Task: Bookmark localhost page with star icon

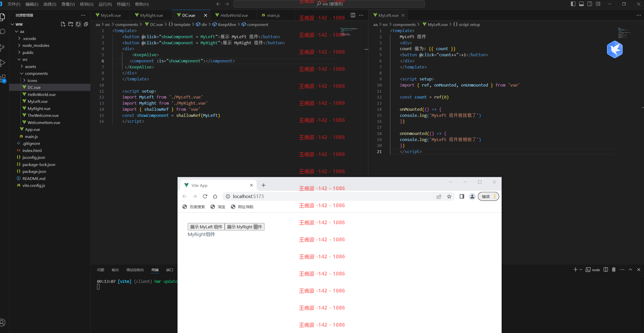Action: [449, 196]
